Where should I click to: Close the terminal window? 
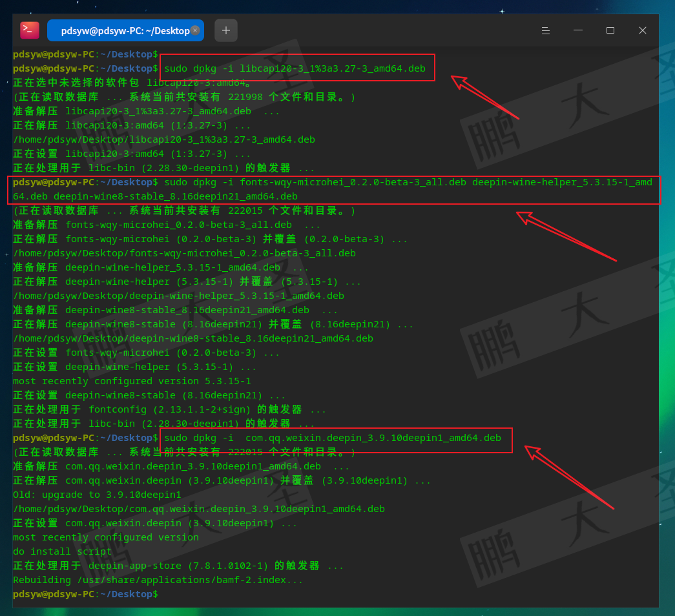point(643,30)
